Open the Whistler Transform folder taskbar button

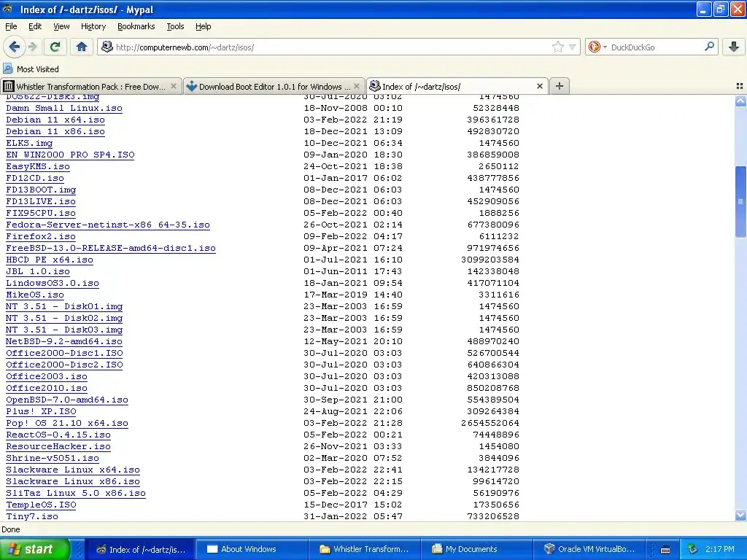click(363, 549)
